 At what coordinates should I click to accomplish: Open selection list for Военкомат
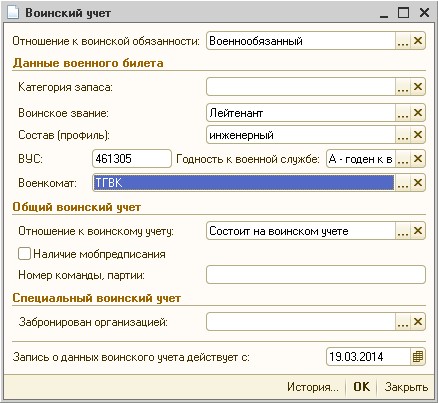[403, 183]
